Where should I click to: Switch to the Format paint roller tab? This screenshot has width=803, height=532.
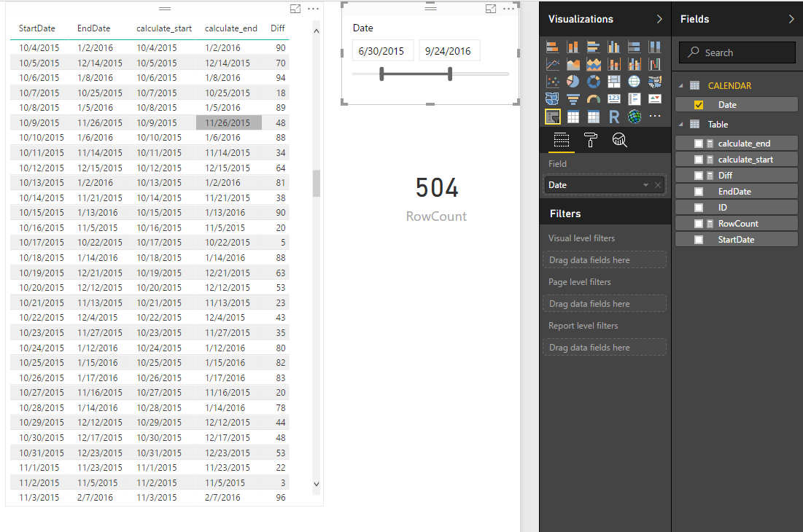591,140
